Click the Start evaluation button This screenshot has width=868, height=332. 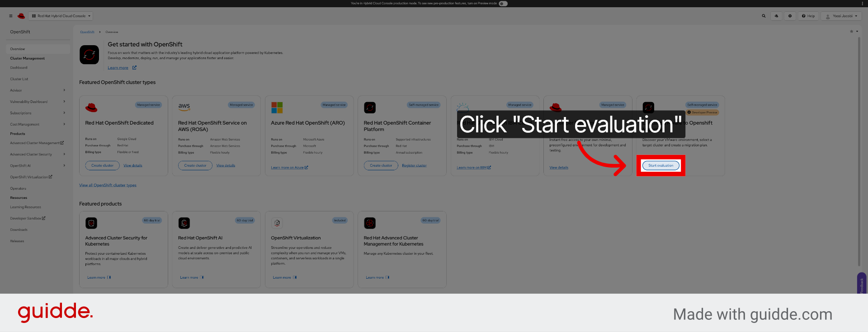pos(661,165)
